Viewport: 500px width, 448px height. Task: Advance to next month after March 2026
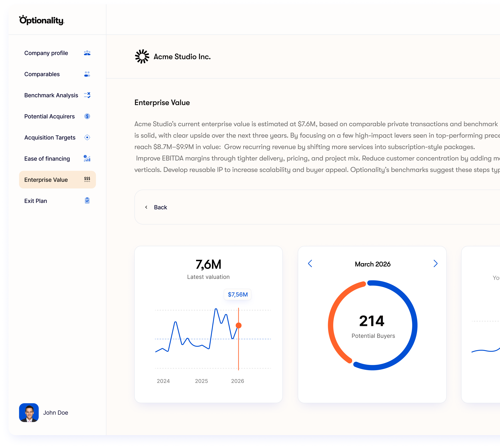[x=435, y=264]
